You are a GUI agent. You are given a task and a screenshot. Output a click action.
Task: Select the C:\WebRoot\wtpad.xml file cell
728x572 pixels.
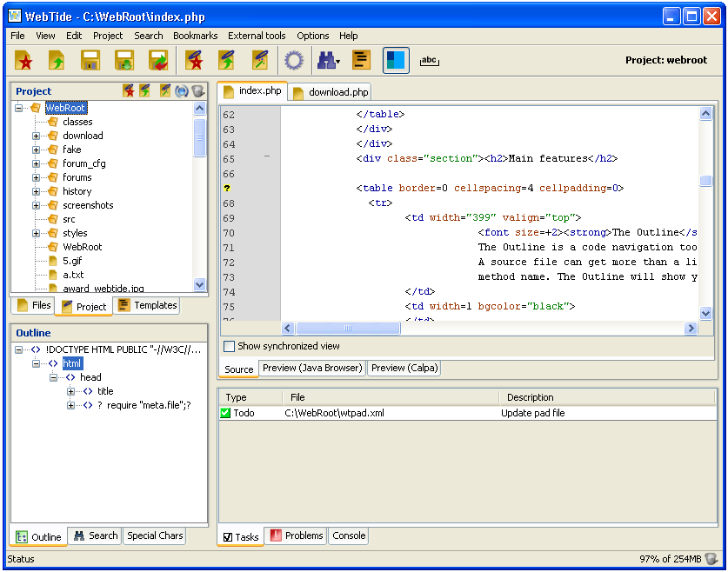(334, 413)
